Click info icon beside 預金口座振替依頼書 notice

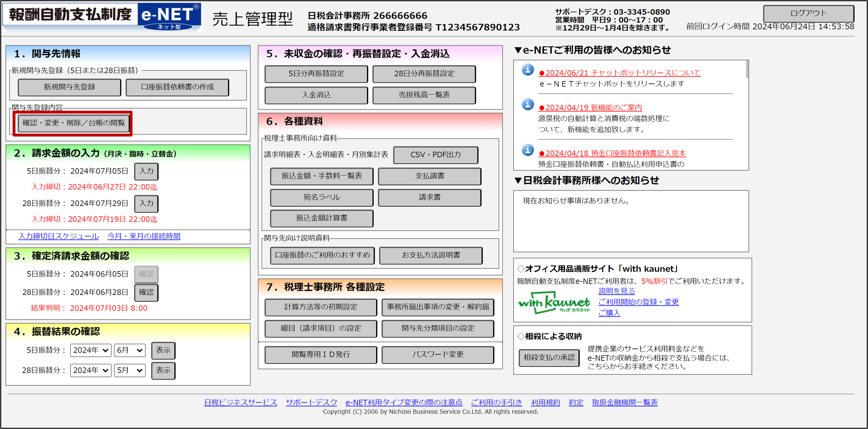pyautogui.click(x=528, y=150)
